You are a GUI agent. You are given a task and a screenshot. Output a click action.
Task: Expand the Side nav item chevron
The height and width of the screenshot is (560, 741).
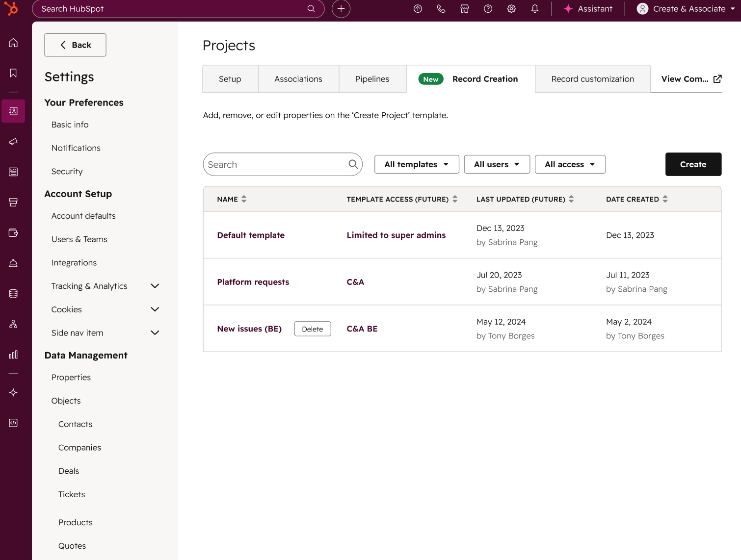155,333
